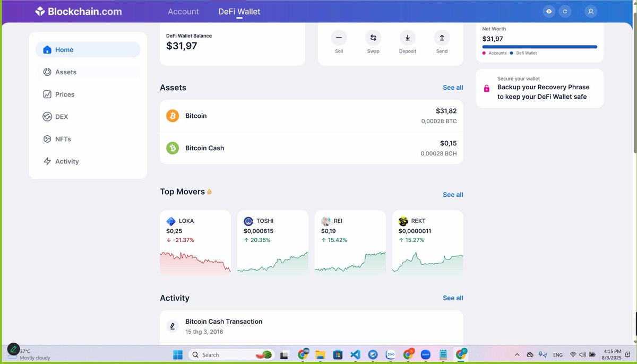Click the orange Bitcoin coin icon
The width and height of the screenshot is (637, 364).
[173, 116]
